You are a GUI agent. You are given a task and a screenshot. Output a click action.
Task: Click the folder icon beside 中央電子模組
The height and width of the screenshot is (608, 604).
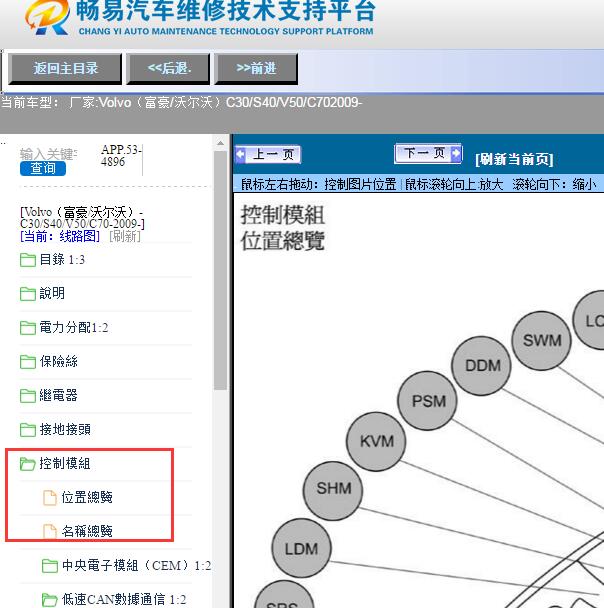coord(50,566)
